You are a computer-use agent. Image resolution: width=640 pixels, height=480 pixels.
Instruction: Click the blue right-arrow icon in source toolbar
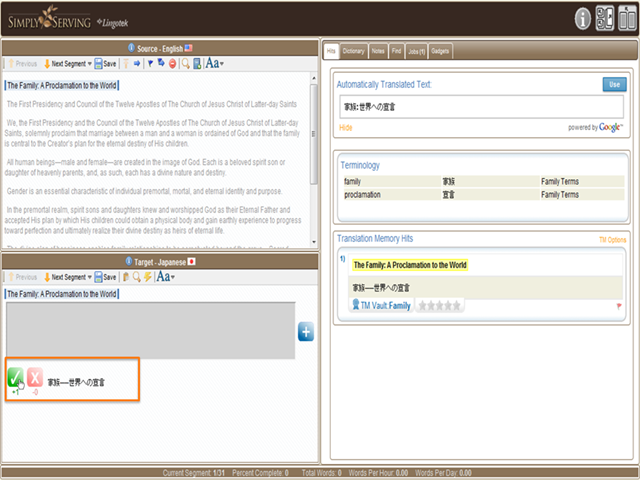tap(137, 64)
